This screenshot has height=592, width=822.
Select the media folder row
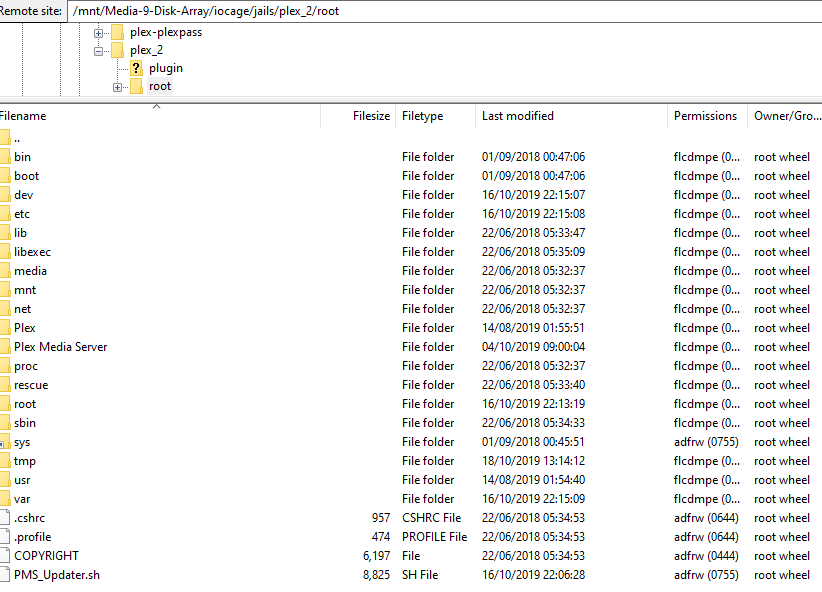click(411, 271)
